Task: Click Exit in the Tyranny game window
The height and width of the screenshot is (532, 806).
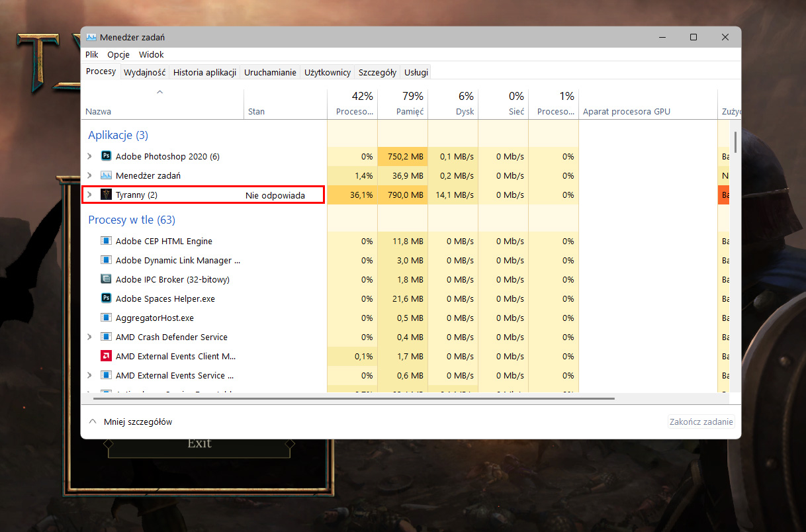Action: pos(199,443)
